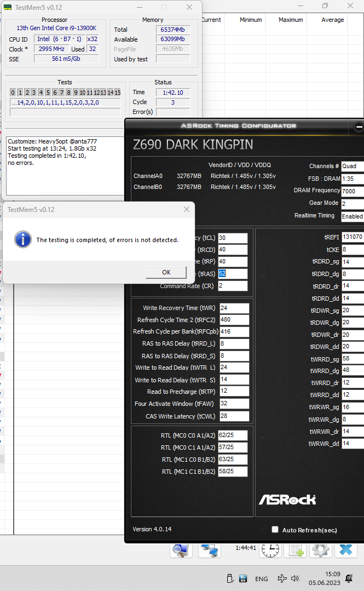Click the tRRD_S value field
Image resolution: width=364 pixels, height=591 pixels.
click(234, 356)
